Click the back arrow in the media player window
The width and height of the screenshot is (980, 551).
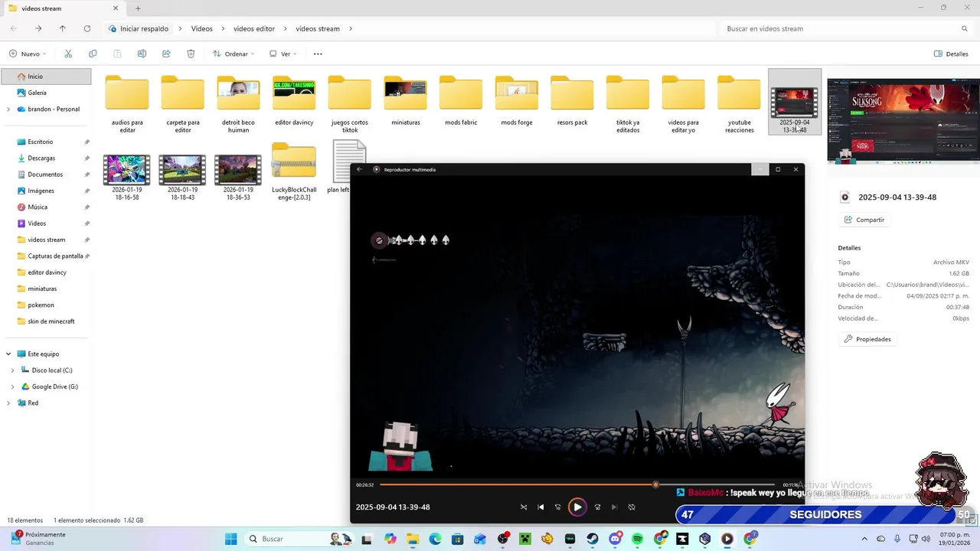point(360,169)
